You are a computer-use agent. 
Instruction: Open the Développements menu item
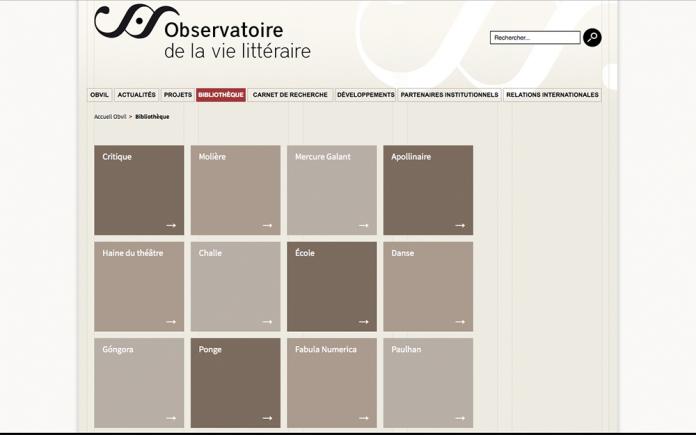tap(365, 95)
